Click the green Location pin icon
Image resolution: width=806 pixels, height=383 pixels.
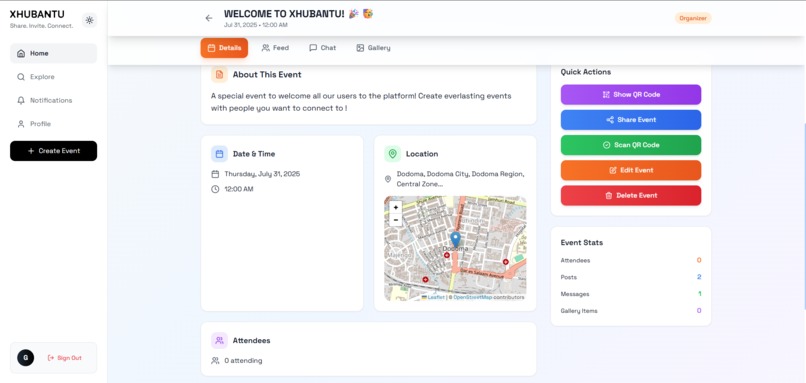393,154
